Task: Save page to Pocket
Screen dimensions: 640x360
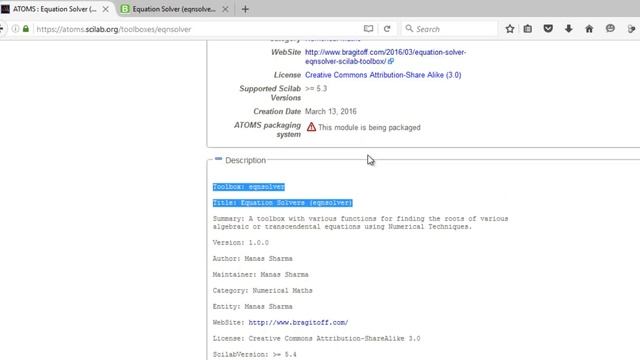Action: pyautogui.click(x=548, y=29)
